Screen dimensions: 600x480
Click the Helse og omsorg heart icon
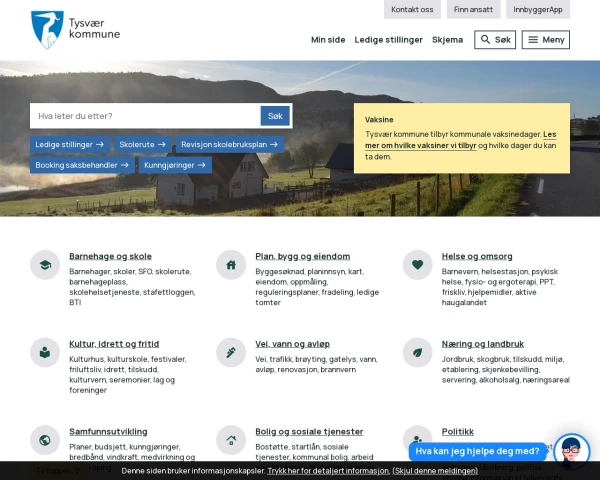(x=417, y=265)
